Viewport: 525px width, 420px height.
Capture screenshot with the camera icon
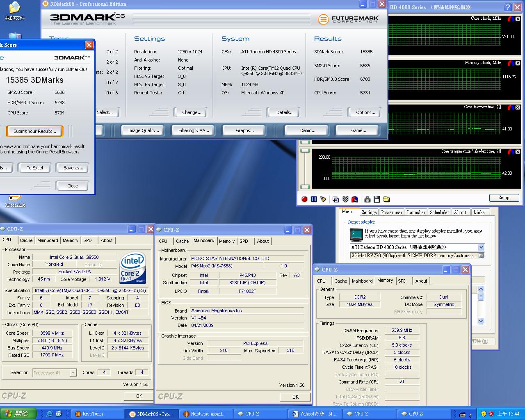pos(367,199)
